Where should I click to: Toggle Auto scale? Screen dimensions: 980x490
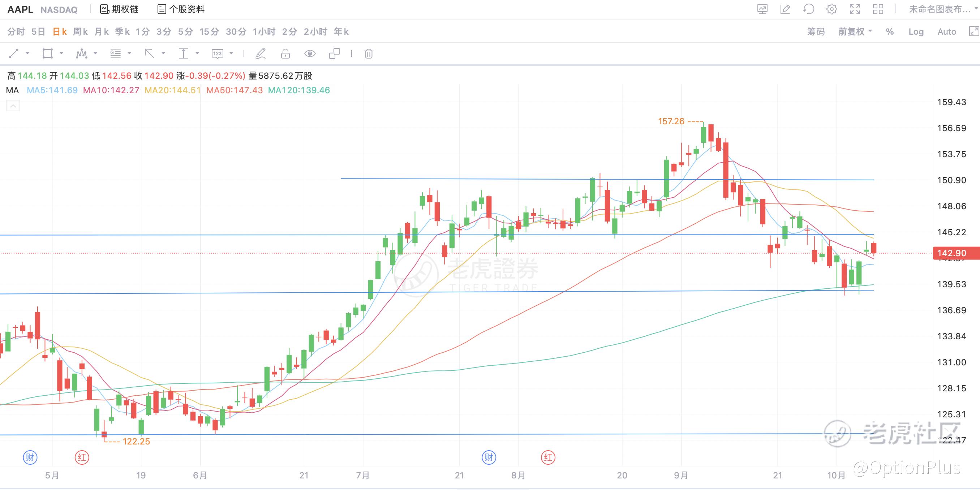pyautogui.click(x=947, y=31)
